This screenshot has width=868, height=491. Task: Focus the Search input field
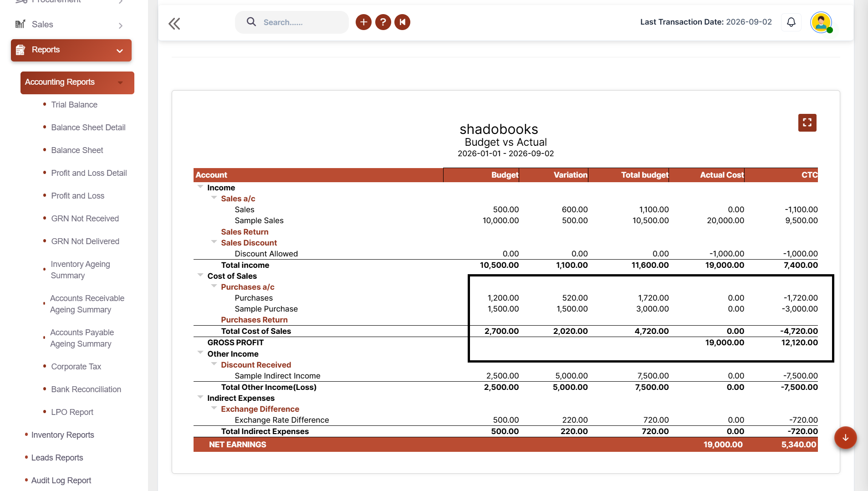[292, 22]
